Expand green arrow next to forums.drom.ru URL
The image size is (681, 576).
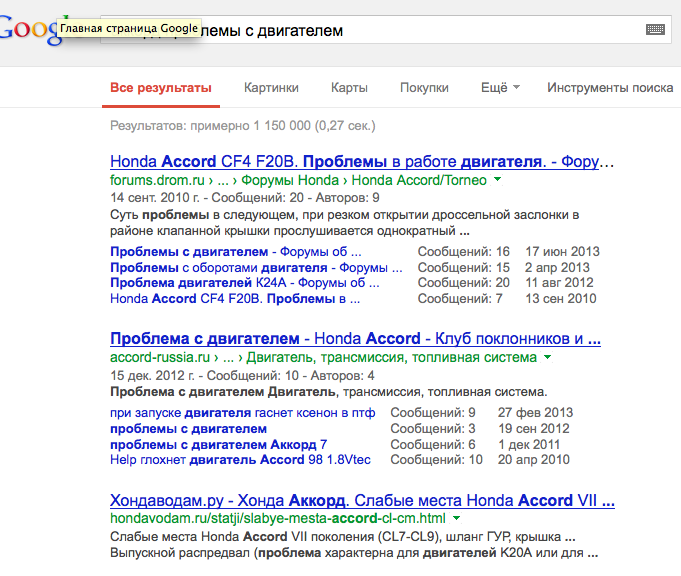point(498,179)
